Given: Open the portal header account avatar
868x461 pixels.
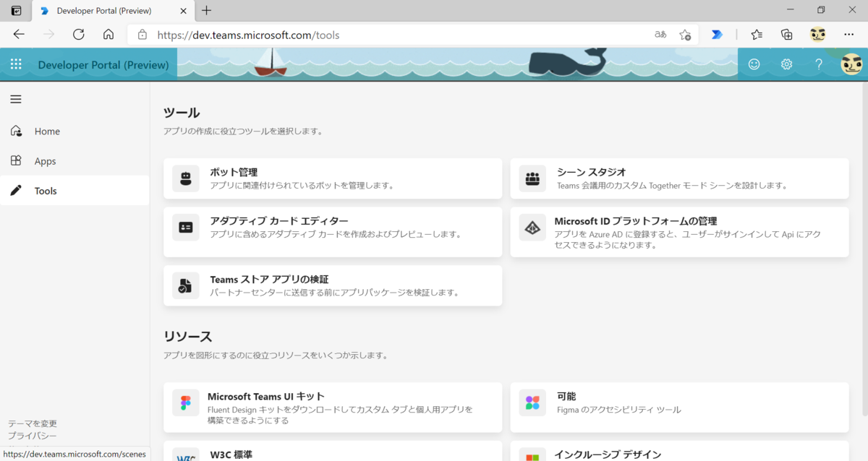Looking at the screenshot, I should (851, 64).
